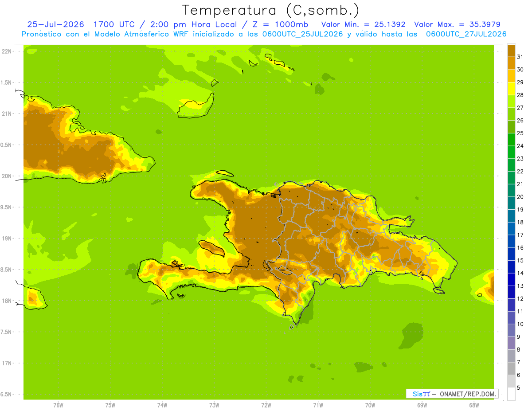Click the colorbar value label "31"
Image resolution: width=532 pixels, height=411 pixels.
pyautogui.click(x=520, y=57)
